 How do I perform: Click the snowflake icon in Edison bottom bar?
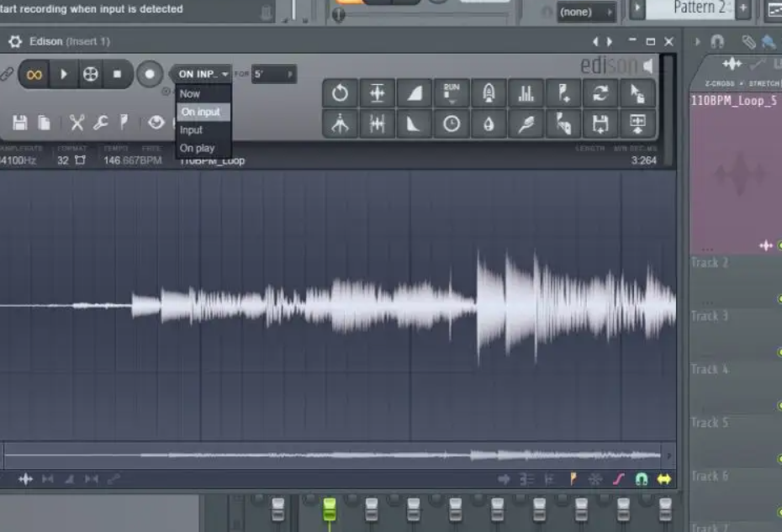[595, 479]
